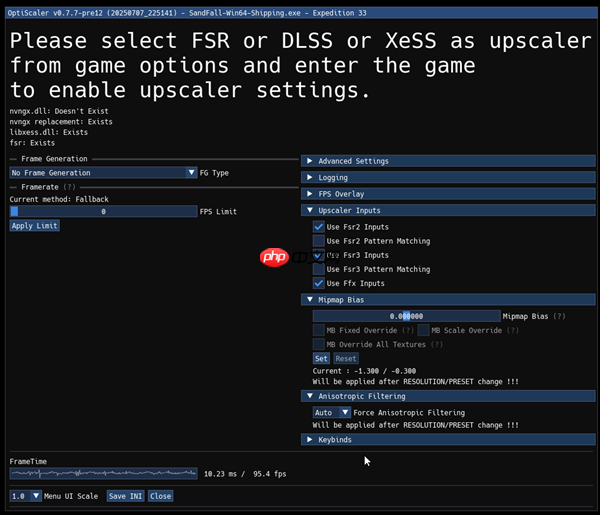Click the FPS Limit slider
The width and height of the screenshot is (600, 515).
(103, 212)
